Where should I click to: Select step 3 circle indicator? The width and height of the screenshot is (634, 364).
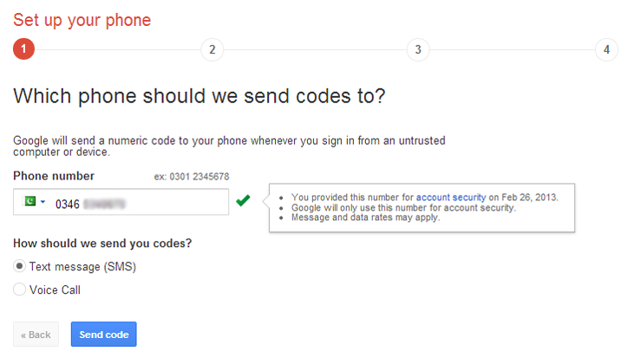[x=418, y=49]
